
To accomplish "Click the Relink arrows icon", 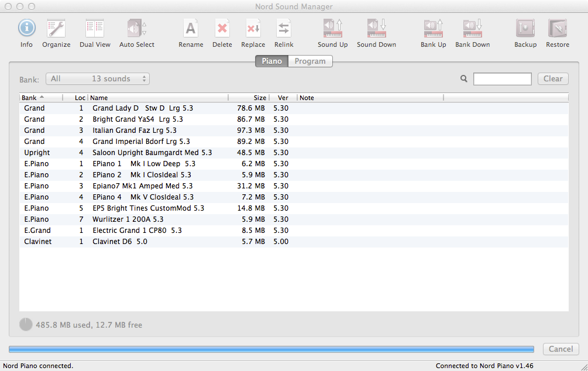I will coord(284,29).
